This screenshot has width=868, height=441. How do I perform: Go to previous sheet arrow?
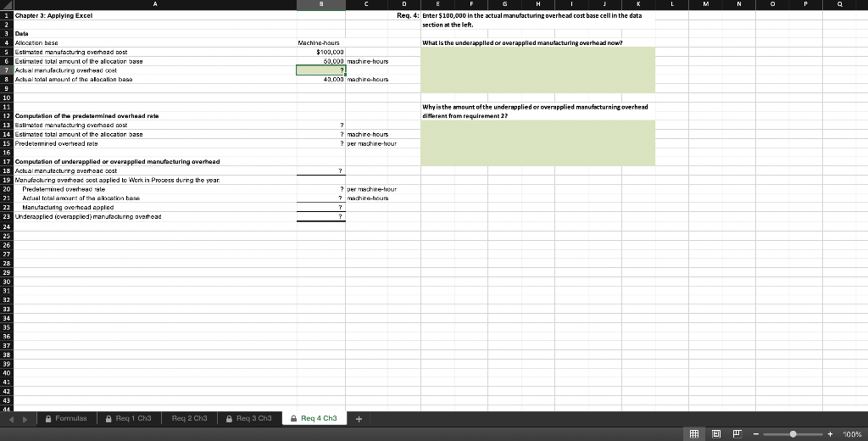(x=12, y=419)
